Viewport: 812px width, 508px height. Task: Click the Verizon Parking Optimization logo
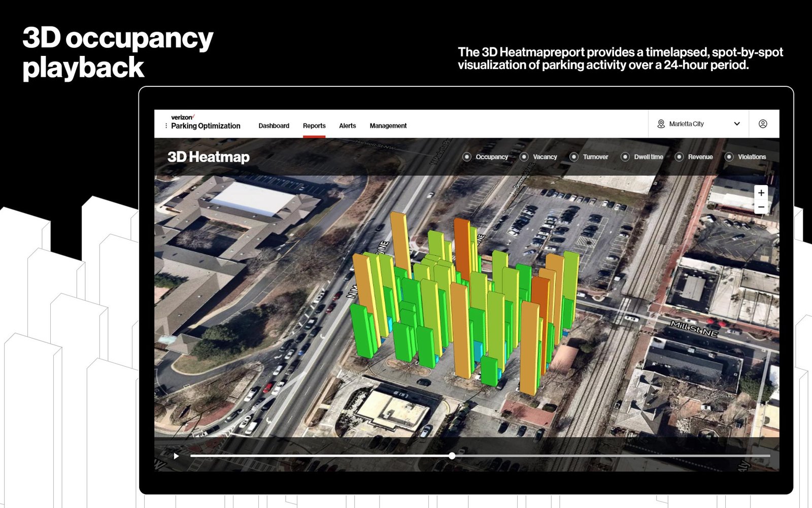pyautogui.click(x=206, y=122)
